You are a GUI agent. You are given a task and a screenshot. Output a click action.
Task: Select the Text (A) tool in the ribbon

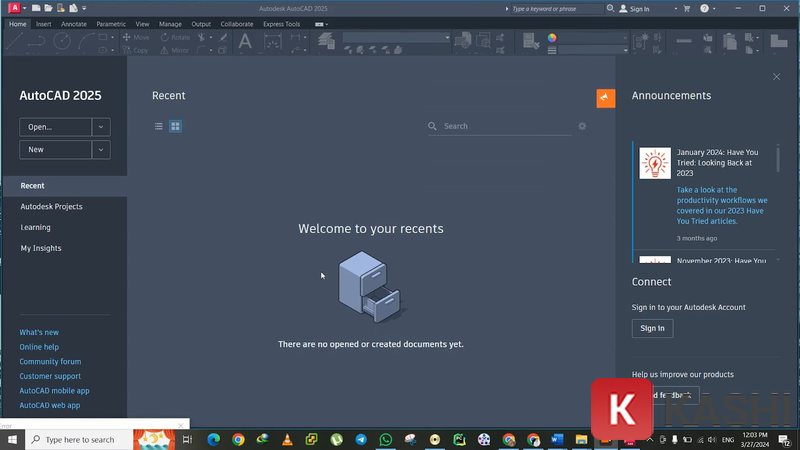click(245, 41)
